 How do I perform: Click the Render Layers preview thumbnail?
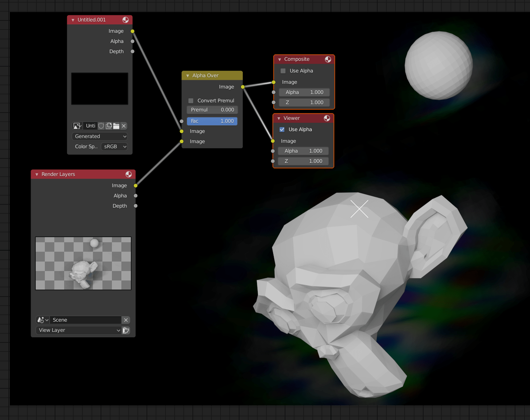(x=83, y=263)
